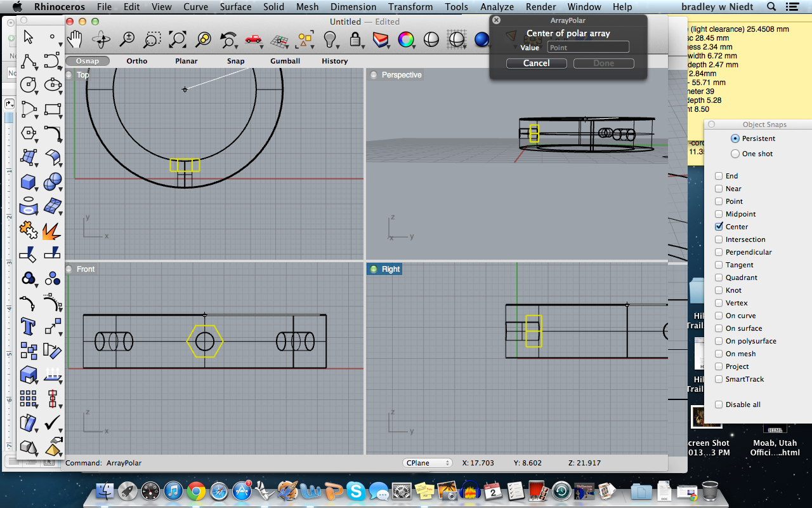Image resolution: width=812 pixels, height=508 pixels.
Task: Click the Point value input field
Action: pos(588,47)
